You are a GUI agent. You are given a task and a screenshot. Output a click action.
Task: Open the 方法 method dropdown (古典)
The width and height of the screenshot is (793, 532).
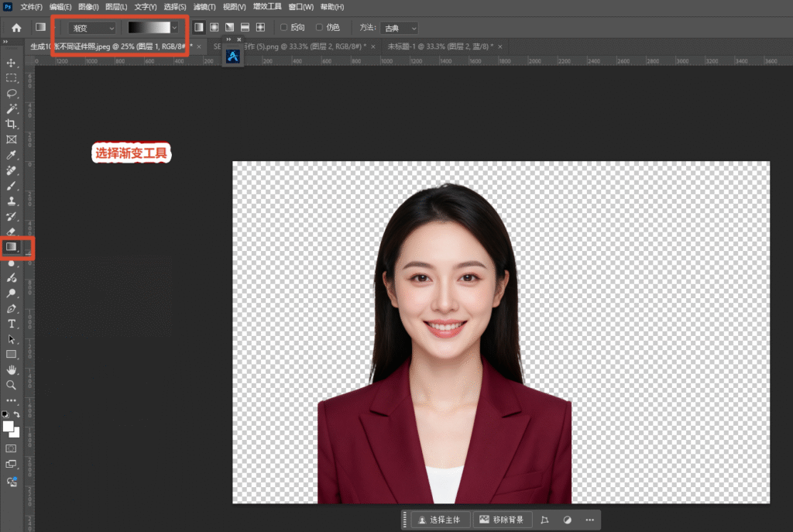400,29
